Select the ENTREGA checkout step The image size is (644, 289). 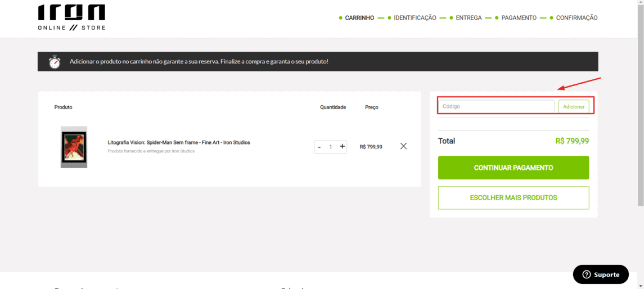pos(469,18)
